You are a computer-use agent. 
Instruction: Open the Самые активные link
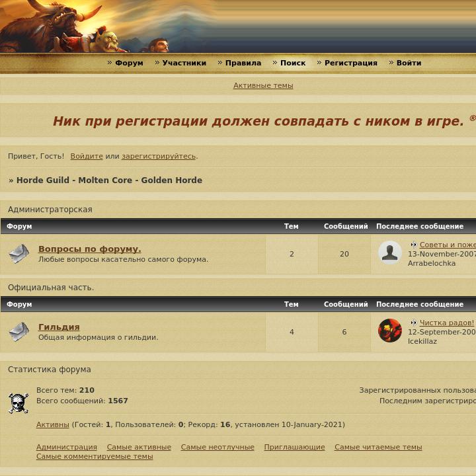tap(139, 447)
